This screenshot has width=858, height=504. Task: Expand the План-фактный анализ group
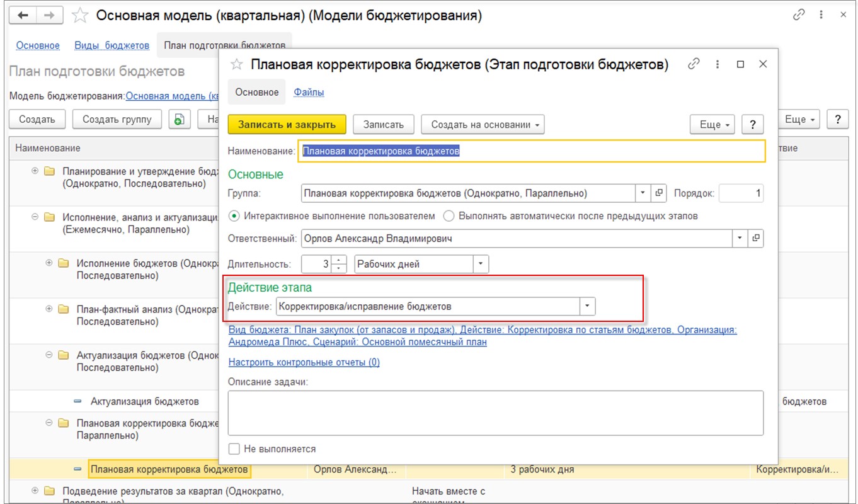coord(49,309)
